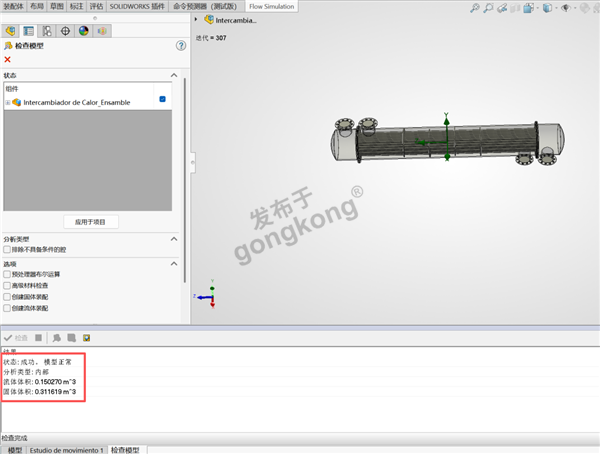The image size is (600, 454).
Task: Open the Estudio de movimiento 1 tab
Action: click(x=67, y=449)
